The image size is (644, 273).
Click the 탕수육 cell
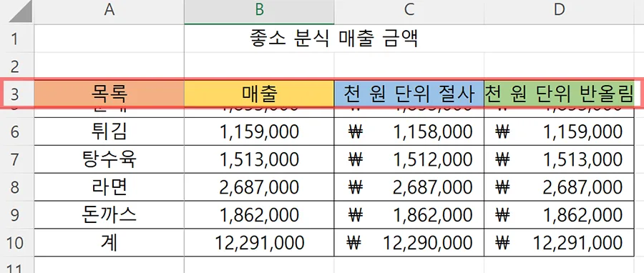[109, 159]
